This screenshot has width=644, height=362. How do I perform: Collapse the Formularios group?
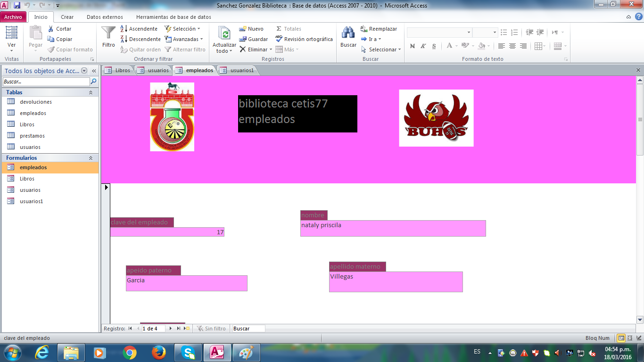tap(91, 158)
